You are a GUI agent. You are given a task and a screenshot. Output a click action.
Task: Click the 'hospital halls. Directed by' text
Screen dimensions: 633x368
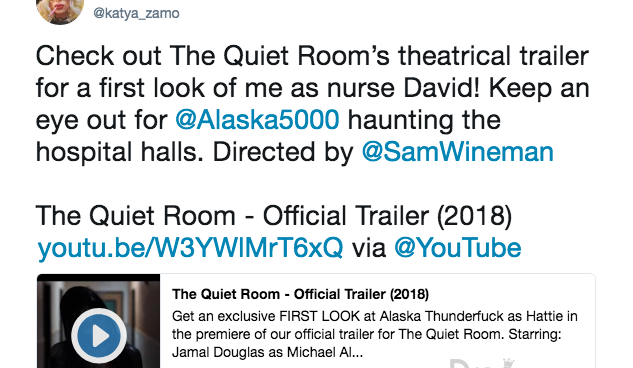click(195, 152)
